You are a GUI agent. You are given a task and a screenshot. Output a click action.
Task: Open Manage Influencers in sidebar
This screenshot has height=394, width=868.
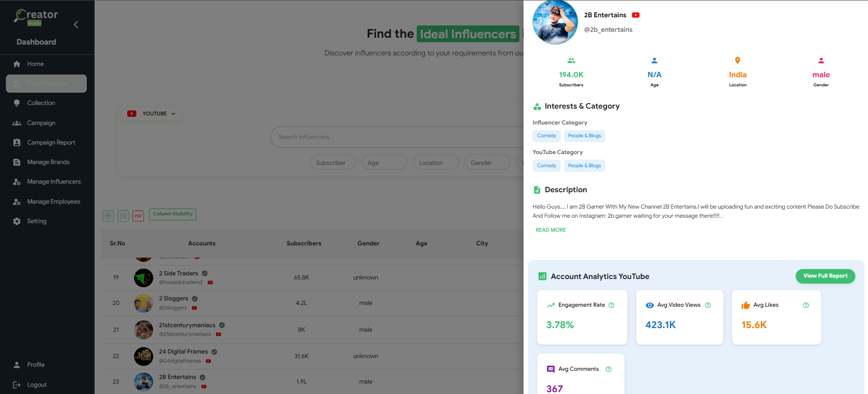(54, 182)
